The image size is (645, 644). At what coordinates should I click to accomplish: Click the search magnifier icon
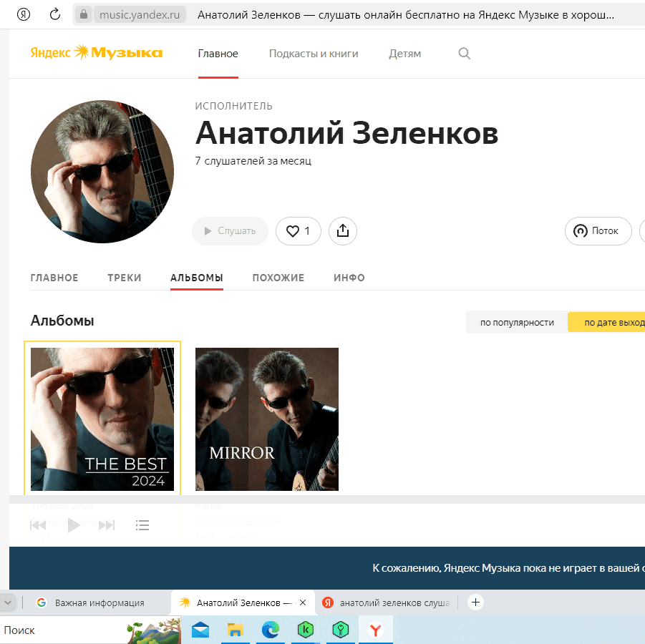464,54
